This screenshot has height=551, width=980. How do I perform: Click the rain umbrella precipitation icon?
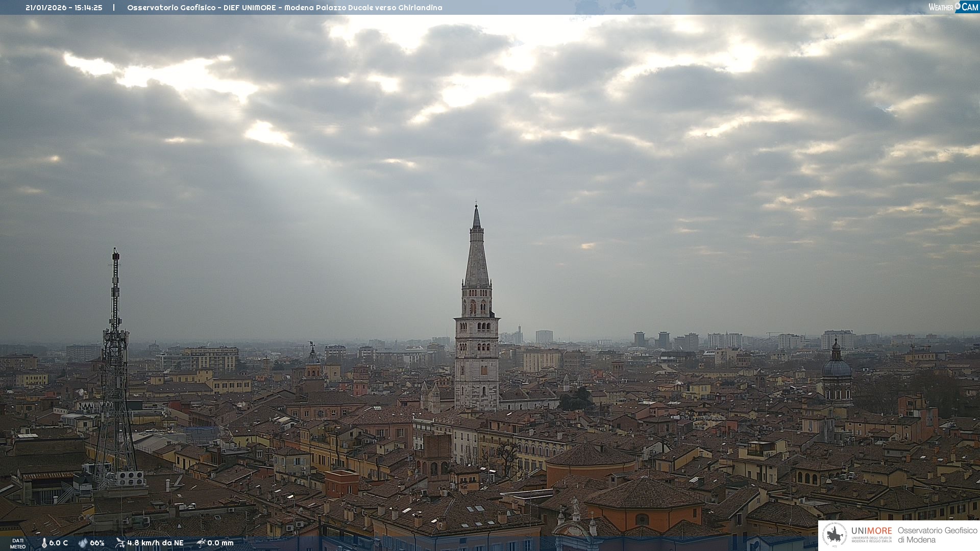(x=201, y=543)
